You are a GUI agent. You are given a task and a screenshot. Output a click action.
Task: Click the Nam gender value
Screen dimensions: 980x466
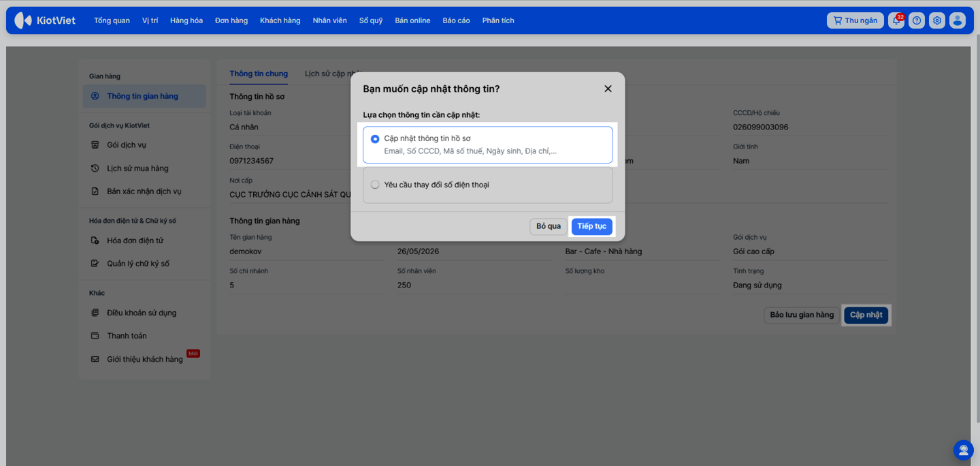point(741,161)
